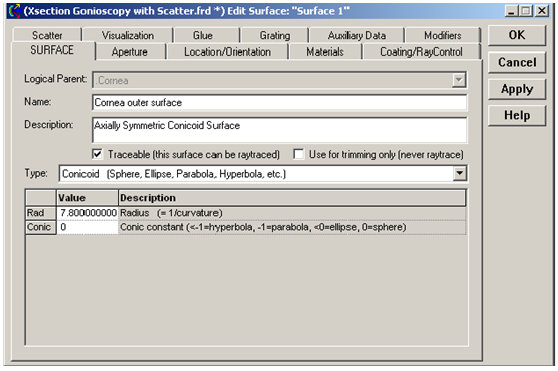
Task: Click the Apply button
Action: (517, 89)
